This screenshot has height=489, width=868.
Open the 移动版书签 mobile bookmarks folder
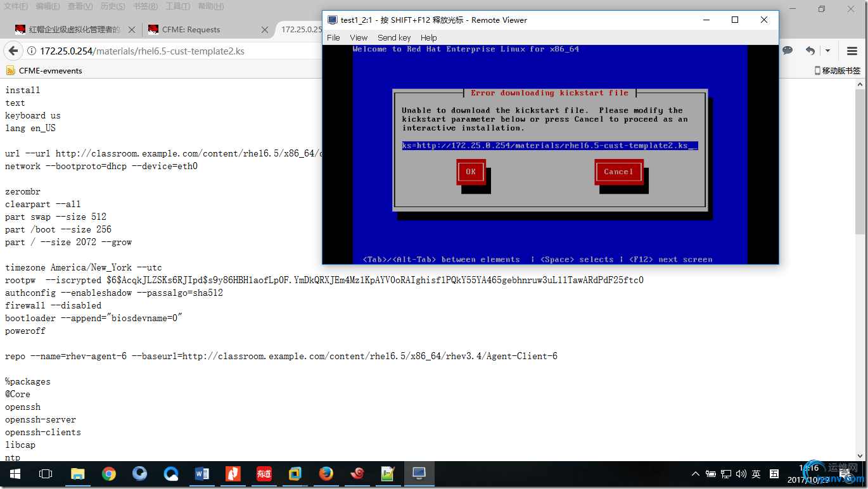[x=837, y=70]
